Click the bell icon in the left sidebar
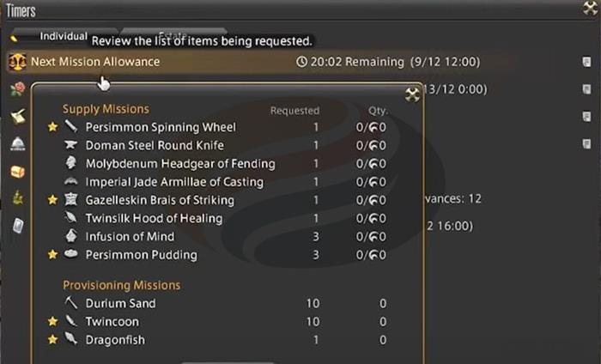The width and height of the screenshot is (601, 364). click(17, 144)
